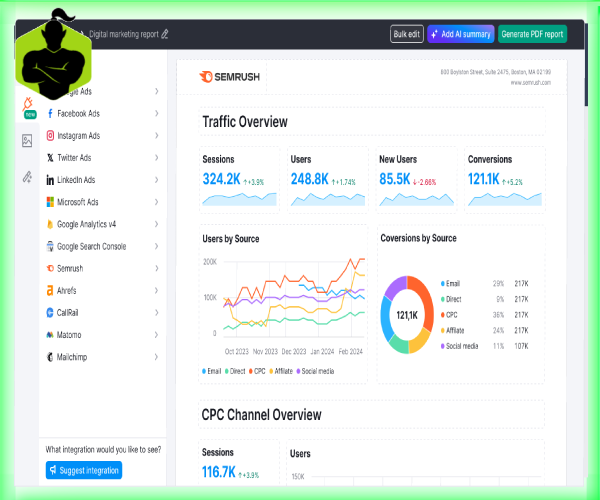Click the Google Analytics v4 icon
The height and width of the screenshot is (500, 600).
pyautogui.click(x=50, y=224)
